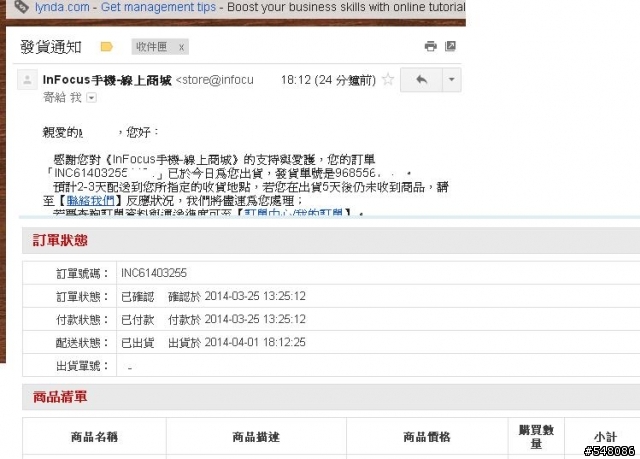Open the 訂單中心/我的訂單 link

[x=293, y=213]
